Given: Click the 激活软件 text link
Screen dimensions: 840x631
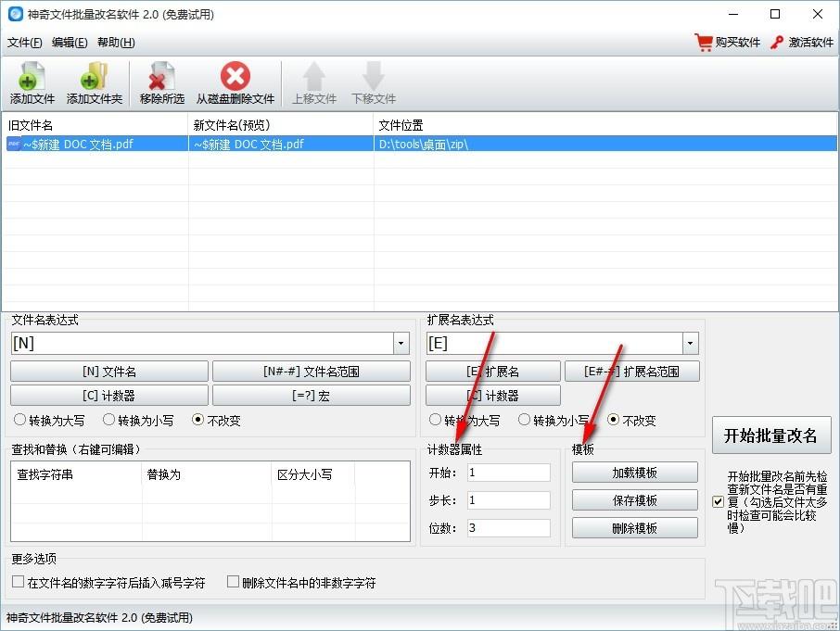Looking at the screenshot, I should (x=810, y=43).
